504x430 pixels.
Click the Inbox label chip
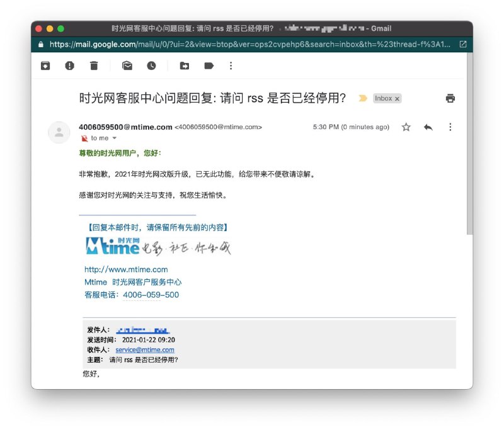[384, 99]
